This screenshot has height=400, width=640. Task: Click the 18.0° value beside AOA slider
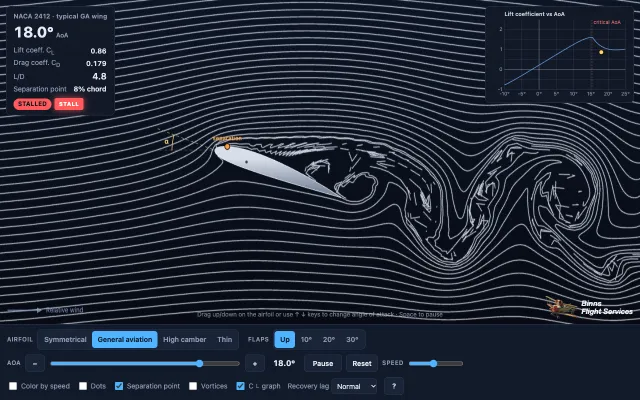pos(284,363)
